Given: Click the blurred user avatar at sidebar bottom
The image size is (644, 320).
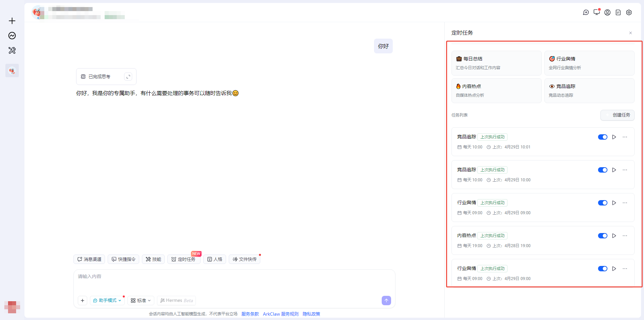Looking at the screenshot, I should click(12, 307).
